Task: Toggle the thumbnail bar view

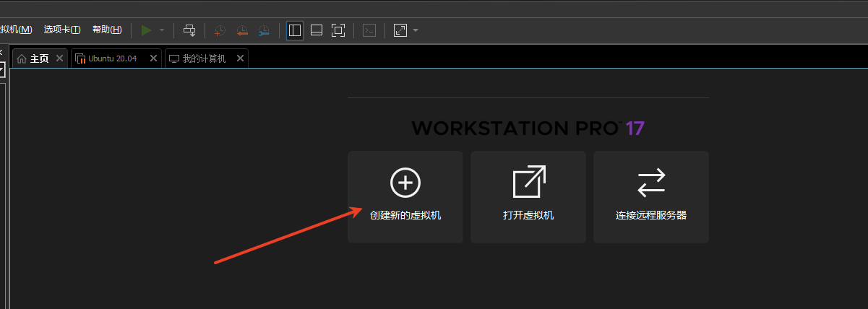Action: pos(317,30)
